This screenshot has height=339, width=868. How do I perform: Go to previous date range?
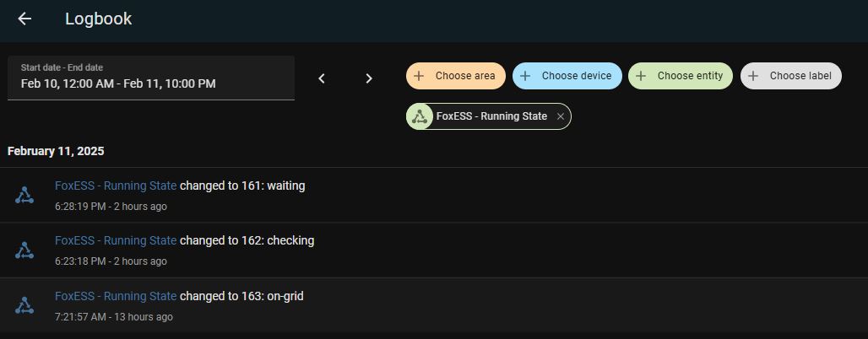pyautogui.click(x=322, y=78)
